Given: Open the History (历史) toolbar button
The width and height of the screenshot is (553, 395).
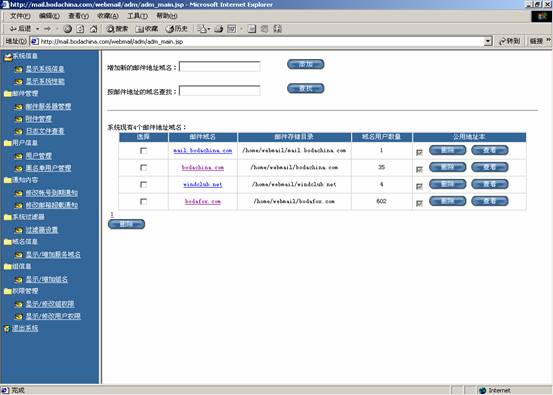Looking at the screenshot, I should (177, 29).
